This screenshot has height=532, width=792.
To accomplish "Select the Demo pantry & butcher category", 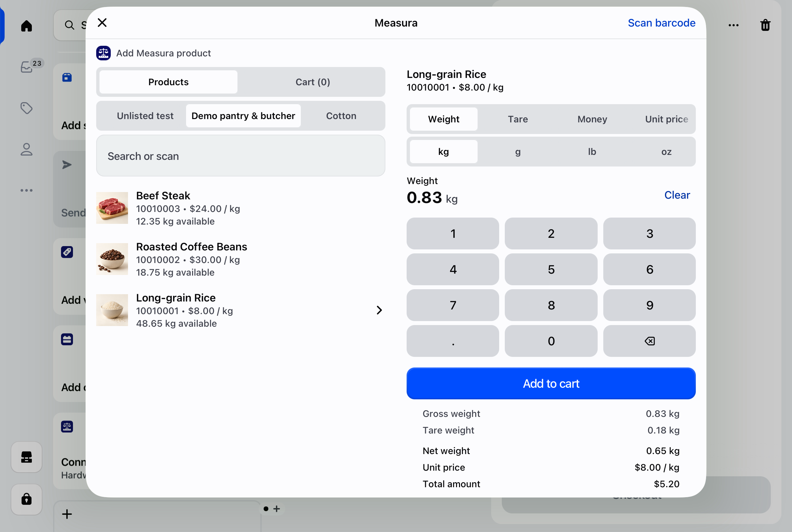I will click(x=243, y=116).
